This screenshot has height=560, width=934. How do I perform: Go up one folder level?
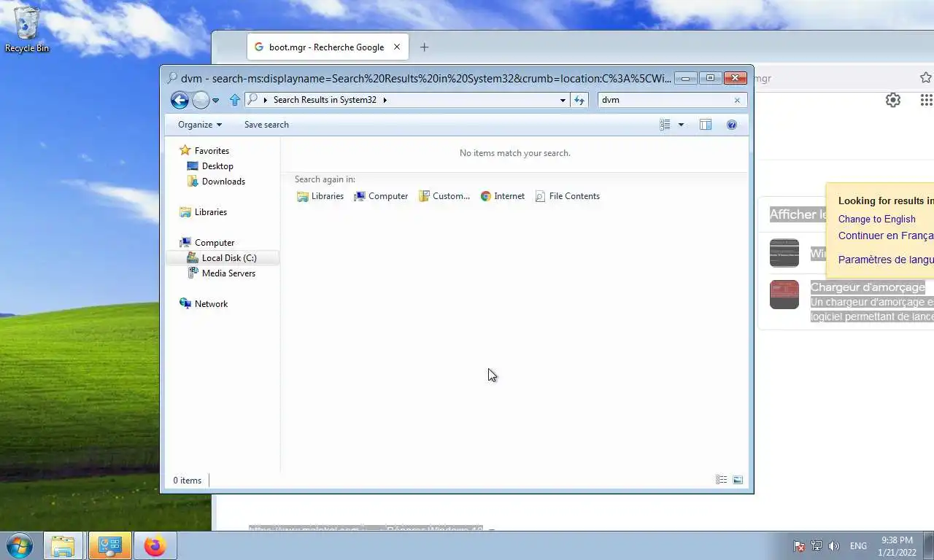235,100
